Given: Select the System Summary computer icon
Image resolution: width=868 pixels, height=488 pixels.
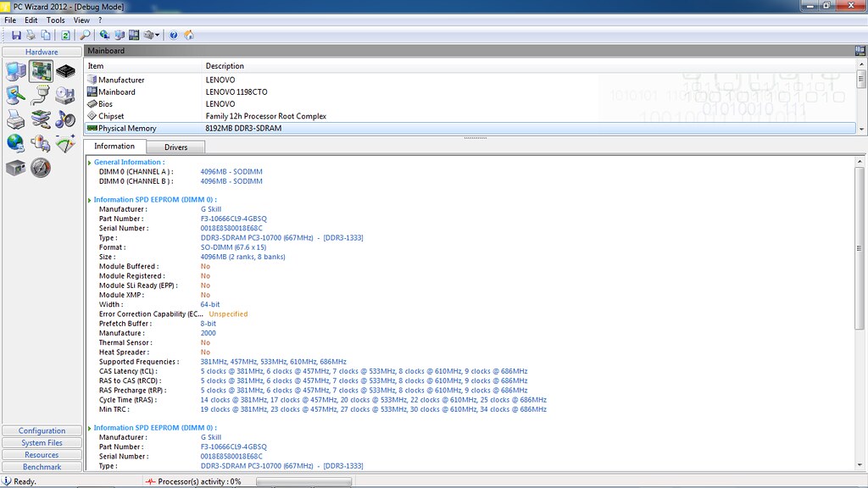Looking at the screenshot, I should 16,71.
